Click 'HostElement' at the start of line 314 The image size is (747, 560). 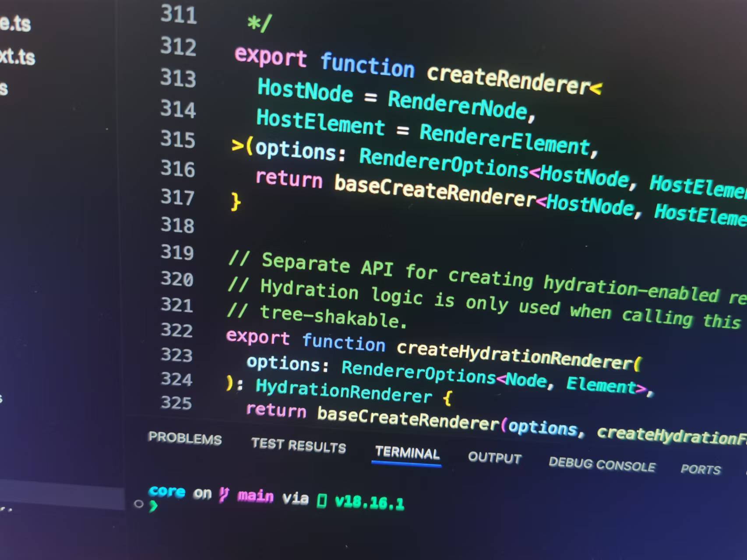pyautogui.click(x=321, y=123)
